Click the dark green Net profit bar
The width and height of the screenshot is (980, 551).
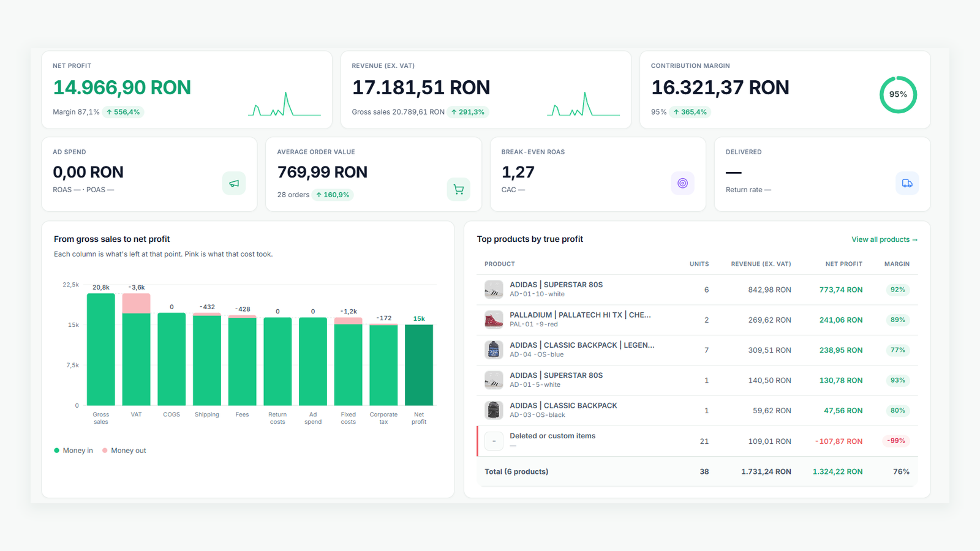(x=419, y=365)
